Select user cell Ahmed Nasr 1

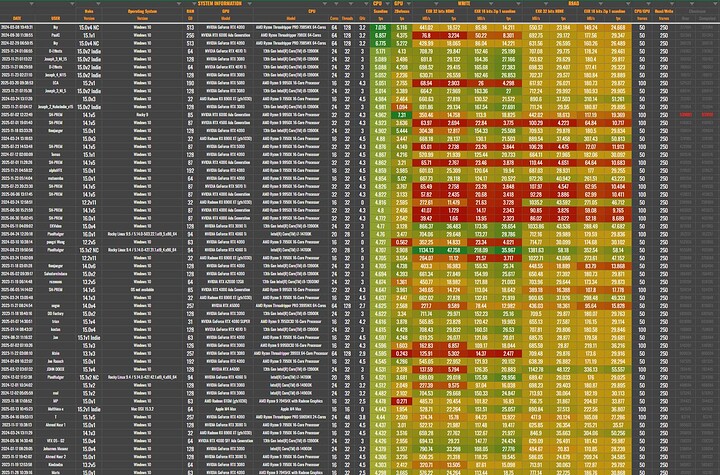tap(56, 425)
